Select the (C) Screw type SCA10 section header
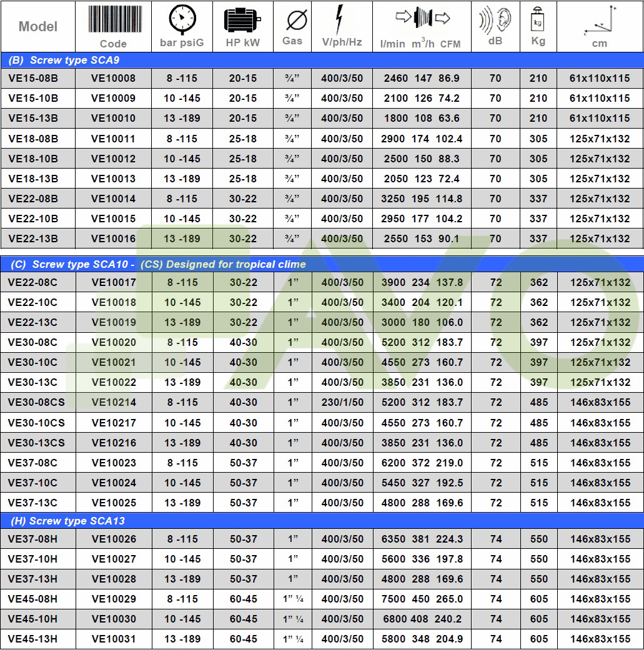Screen dimensions: 644x650 pos(157,264)
